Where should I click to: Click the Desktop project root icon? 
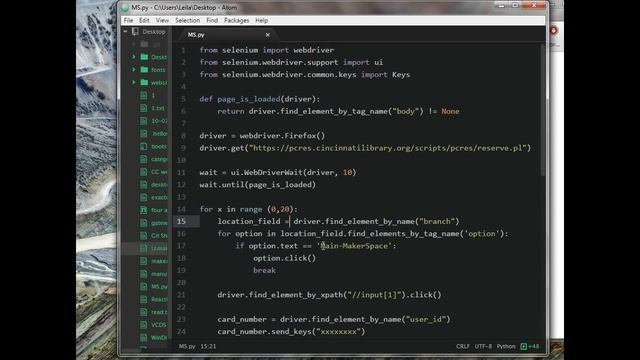pos(135,31)
